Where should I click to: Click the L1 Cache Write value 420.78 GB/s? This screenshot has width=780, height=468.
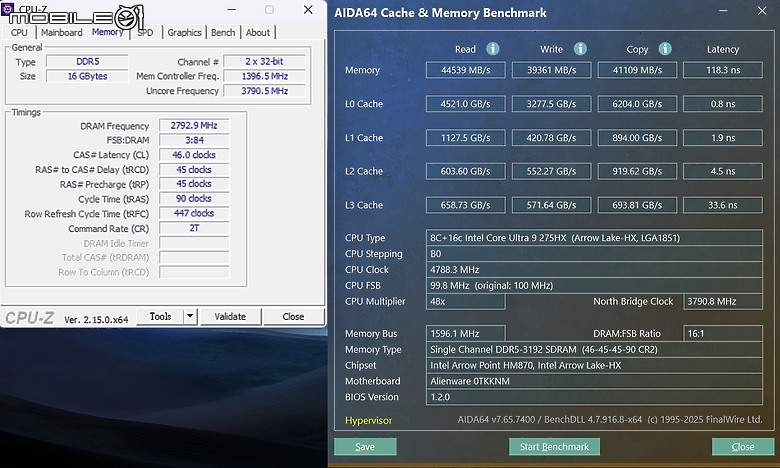coord(552,138)
